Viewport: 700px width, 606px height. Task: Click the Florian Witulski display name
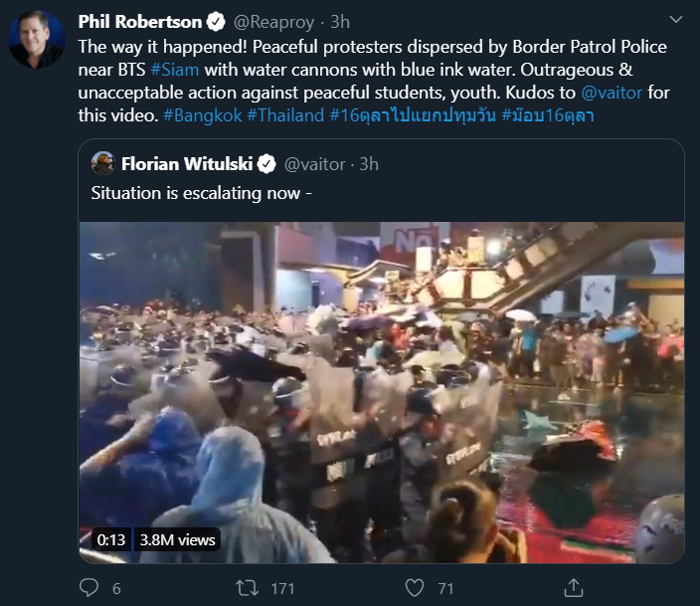pos(184,163)
